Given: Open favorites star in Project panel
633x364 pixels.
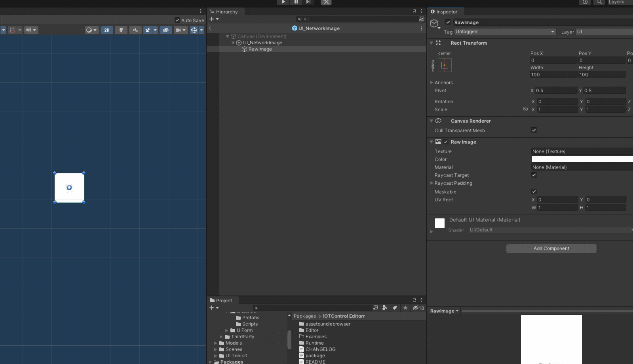Looking at the screenshot, I should (405, 308).
